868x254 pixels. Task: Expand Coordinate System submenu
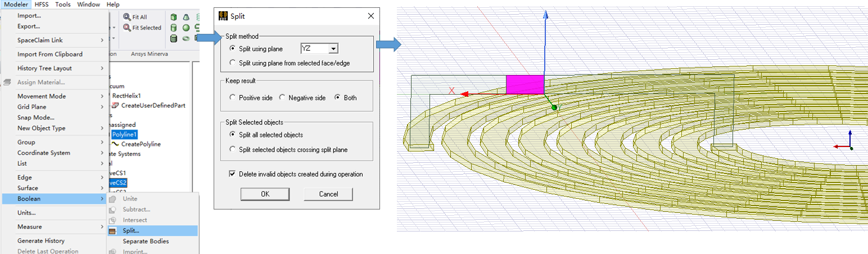pos(55,153)
